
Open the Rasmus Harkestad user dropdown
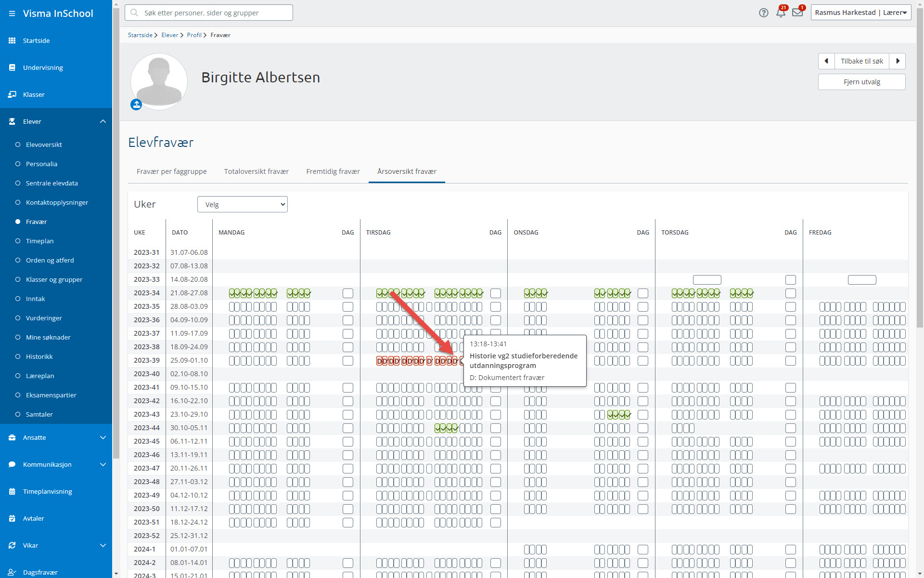pyautogui.click(x=861, y=13)
